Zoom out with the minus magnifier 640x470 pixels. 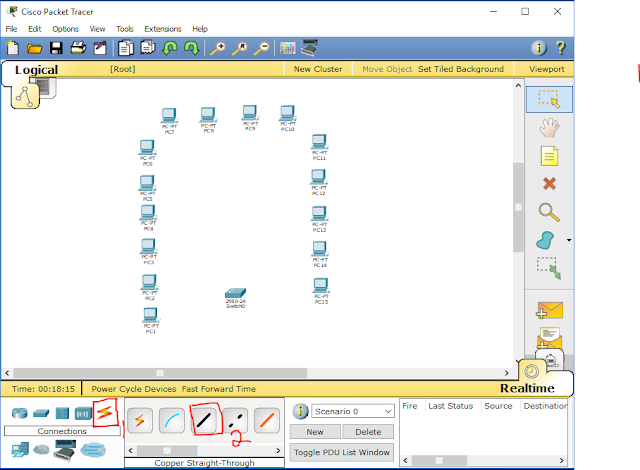click(261, 48)
